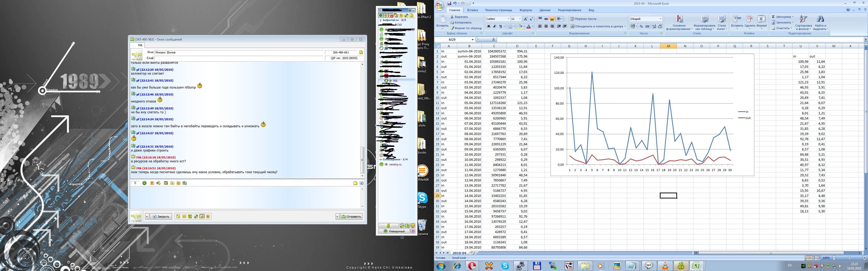Open Excel help question mark icon

pyautogui.click(x=848, y=10)
